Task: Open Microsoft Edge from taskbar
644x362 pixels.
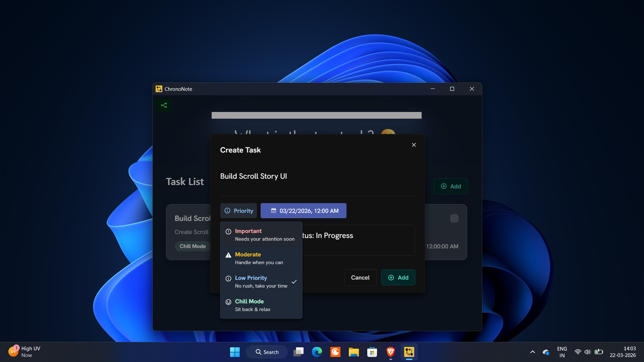Action: point(317,352)
